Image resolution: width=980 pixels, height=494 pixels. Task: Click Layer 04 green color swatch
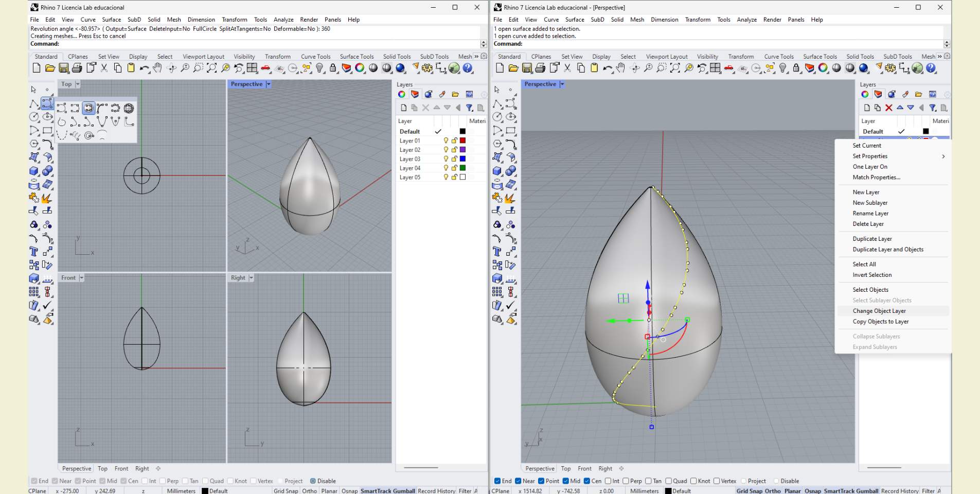(x=462, y=168)
